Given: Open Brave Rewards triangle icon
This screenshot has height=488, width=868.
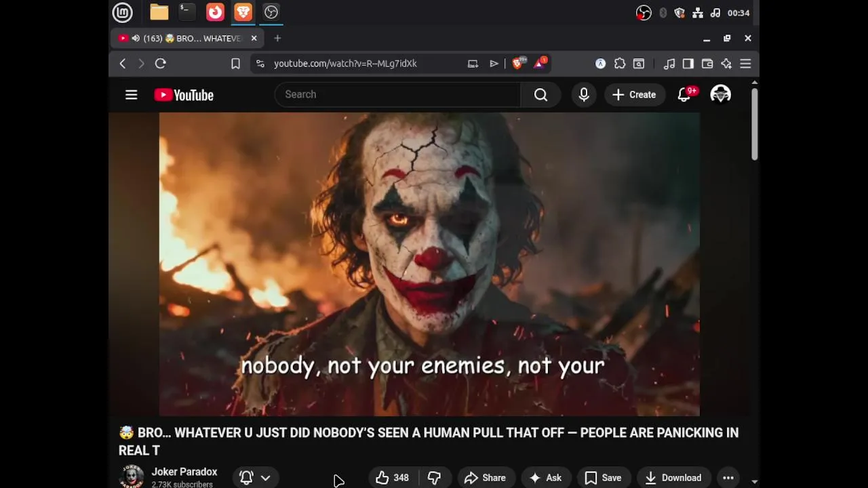Looking at the screenshot, I should (x=540, y=63).
